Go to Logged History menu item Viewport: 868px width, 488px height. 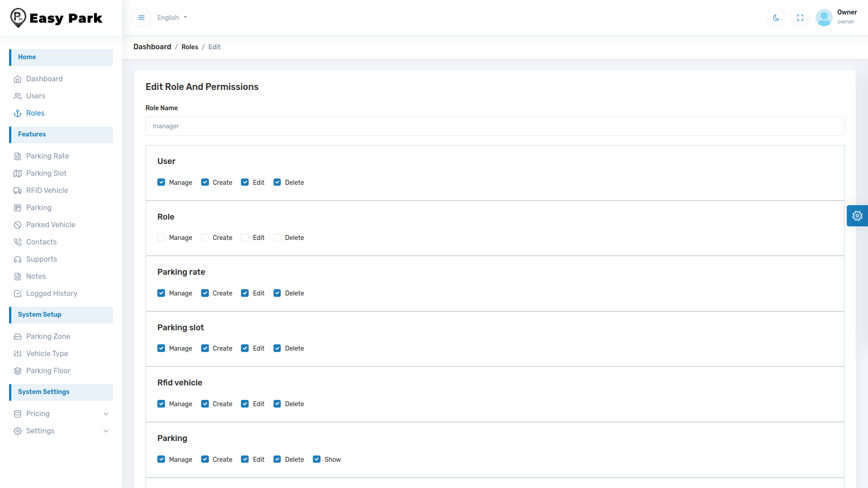click(52, 294)
